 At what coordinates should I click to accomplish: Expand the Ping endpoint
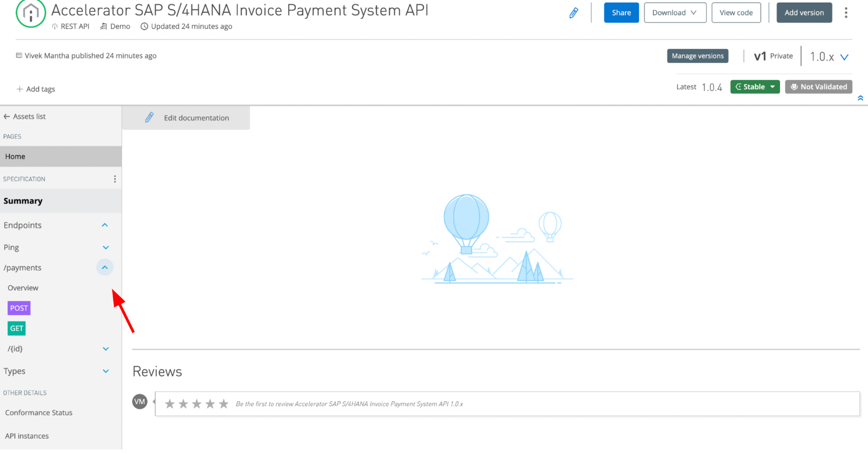[x=106, y=248]
